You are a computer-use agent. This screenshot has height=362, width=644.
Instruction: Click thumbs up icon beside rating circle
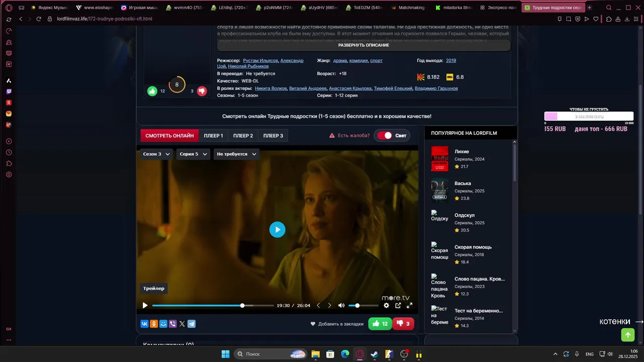152,91
